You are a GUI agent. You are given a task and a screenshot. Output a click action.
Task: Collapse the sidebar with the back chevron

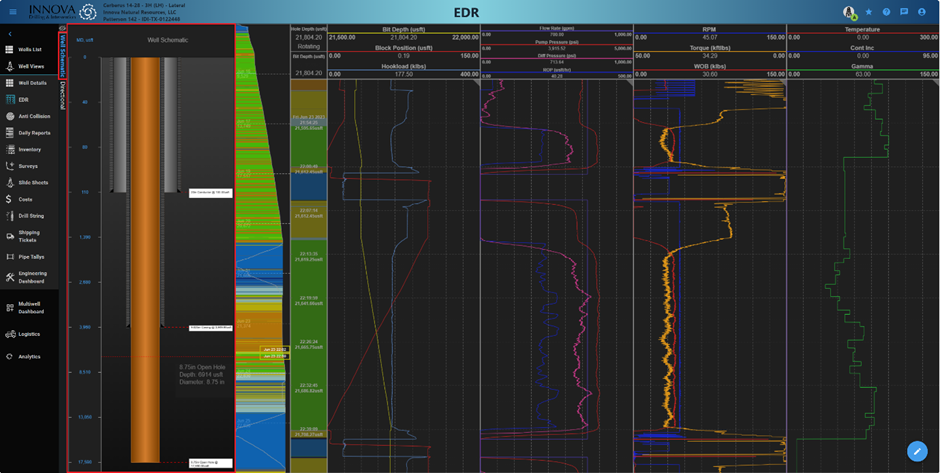pyautogui.click(x=10, y=34)
